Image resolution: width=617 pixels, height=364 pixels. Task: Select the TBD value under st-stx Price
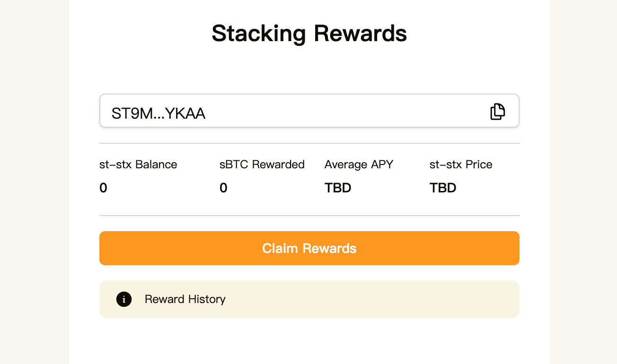(x=443, y=188)
